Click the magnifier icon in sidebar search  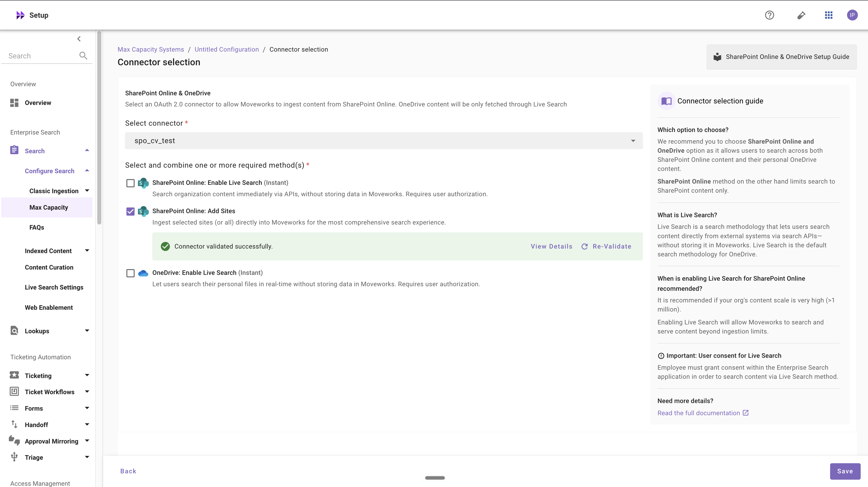tap(83, 56)
